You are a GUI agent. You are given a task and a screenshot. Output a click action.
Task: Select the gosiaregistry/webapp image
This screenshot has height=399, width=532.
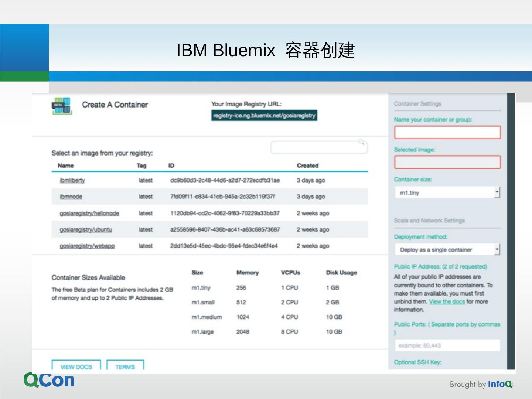(x=87, y=246)
